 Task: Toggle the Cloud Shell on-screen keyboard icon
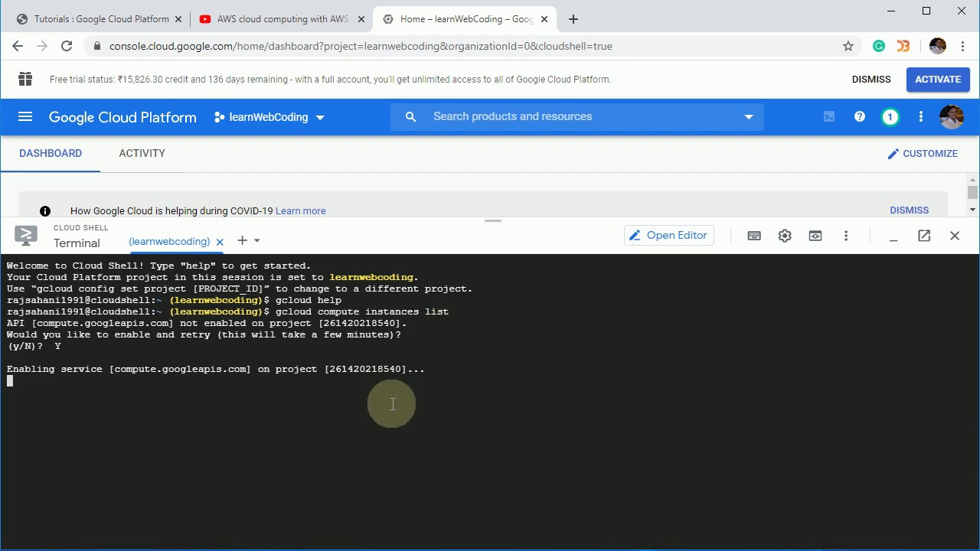(x=754, y=236)
